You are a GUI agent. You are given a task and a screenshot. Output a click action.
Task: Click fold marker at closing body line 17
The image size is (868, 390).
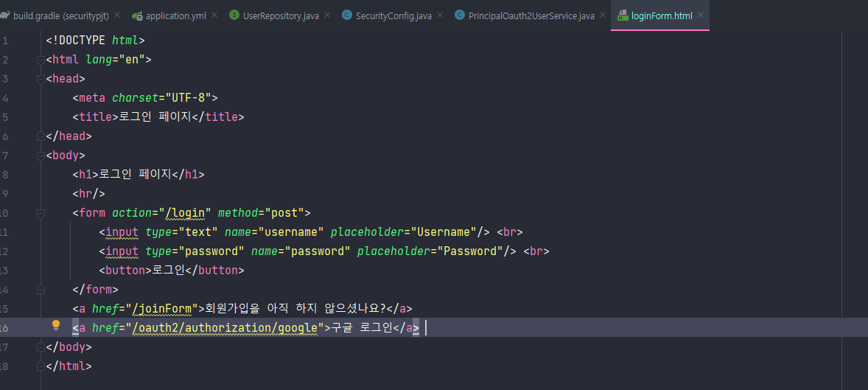[x=41, y=347]
